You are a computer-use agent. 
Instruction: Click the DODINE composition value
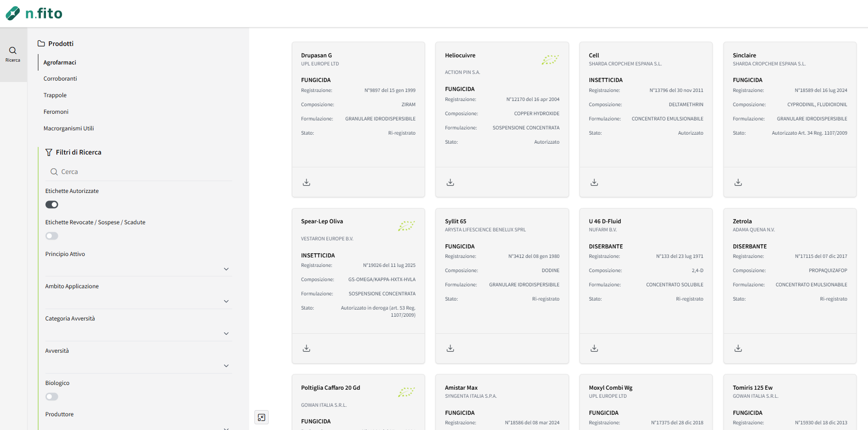551,271
